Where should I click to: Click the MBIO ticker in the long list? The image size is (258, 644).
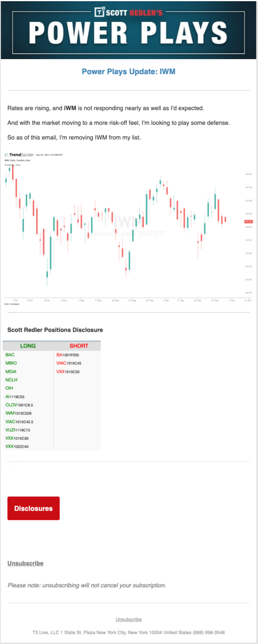[x=11, y=363]
